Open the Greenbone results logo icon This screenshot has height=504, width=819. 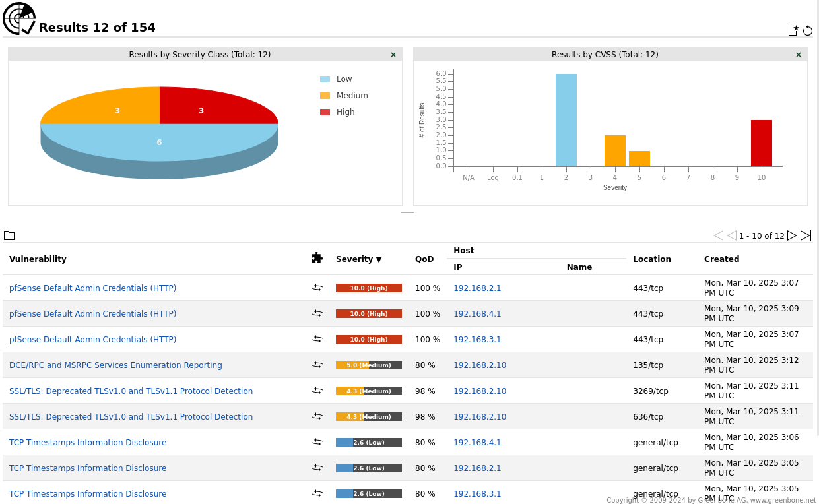[19, 18]
